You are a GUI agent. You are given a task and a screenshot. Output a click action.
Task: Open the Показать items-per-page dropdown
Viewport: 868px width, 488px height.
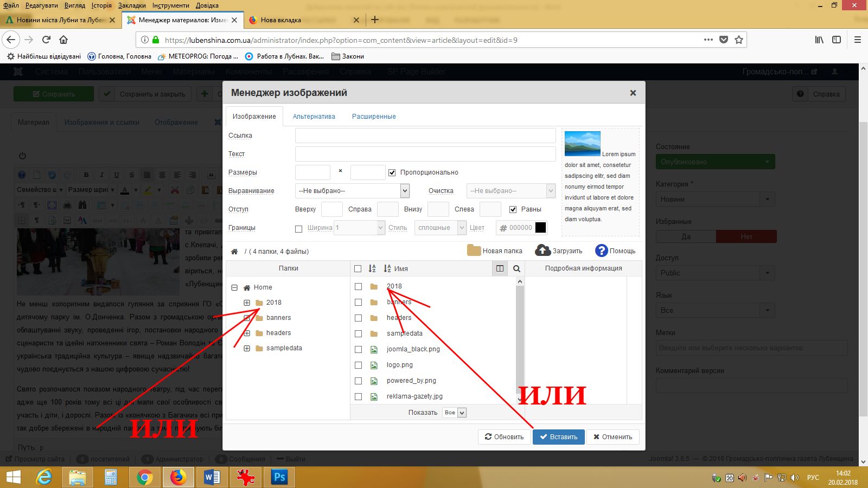click(x=454, y=413)
